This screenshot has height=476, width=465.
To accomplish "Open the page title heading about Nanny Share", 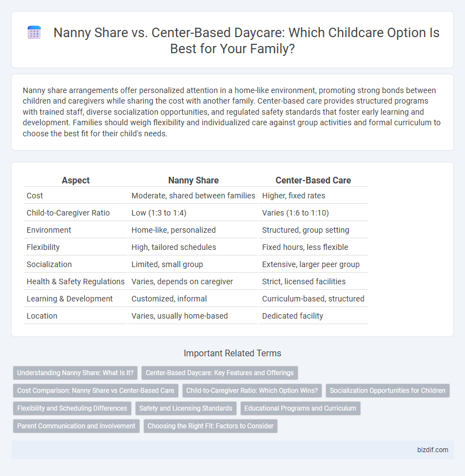I will coord(246,40).
